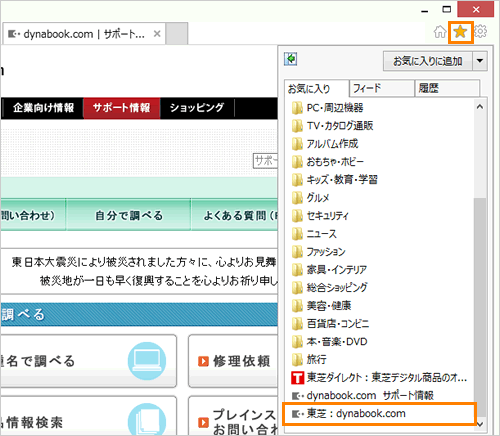Open the セキュリティ folder
The height and width of the screenshot is (436, 500).
point(320,216)
